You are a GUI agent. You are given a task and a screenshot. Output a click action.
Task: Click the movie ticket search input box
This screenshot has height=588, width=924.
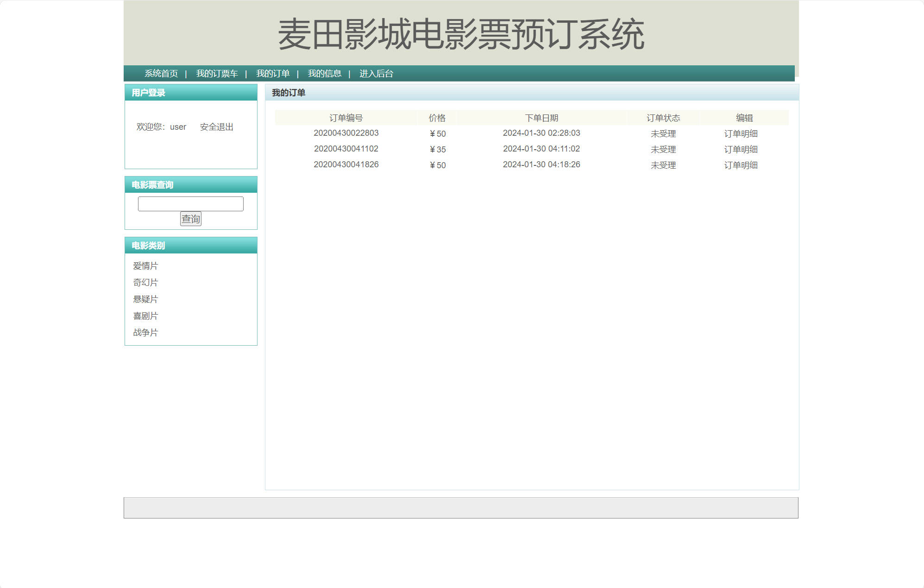pyautogui.click(x=190, y=204)
